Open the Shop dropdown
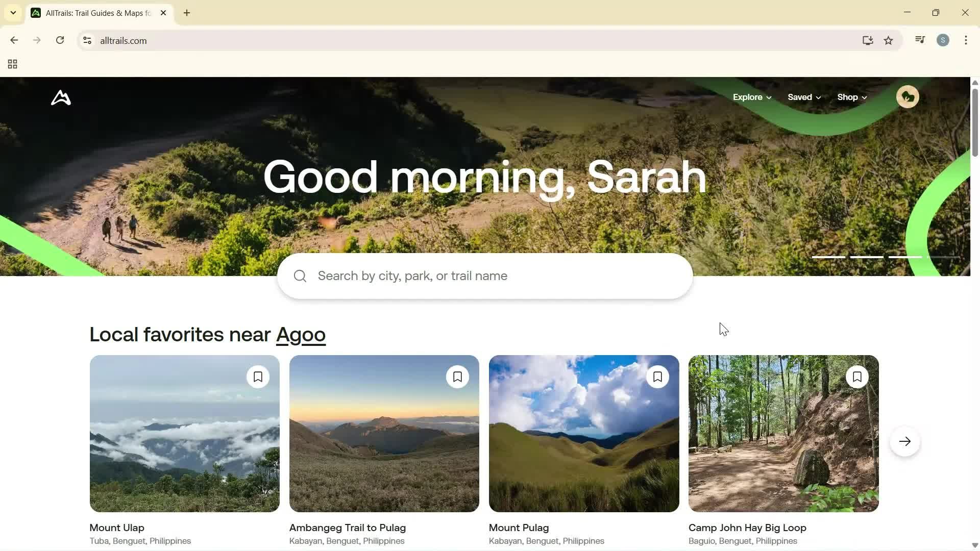 pos(850,97)
